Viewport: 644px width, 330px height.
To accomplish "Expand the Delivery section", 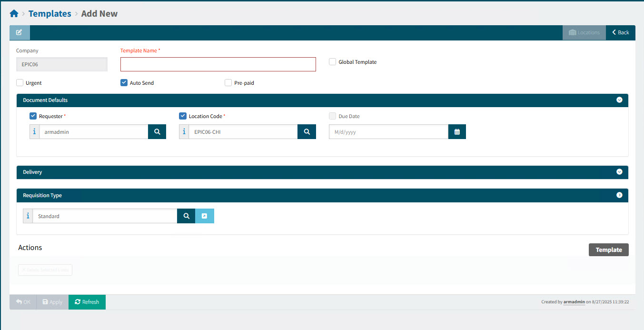I will (619, 172).
